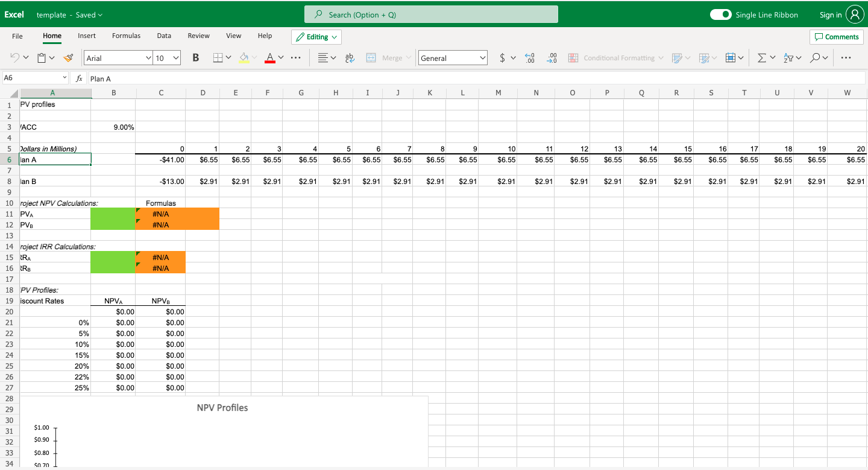This screenshot has width=868, height=470.
Task: Click the Sign in link
Action: coord(830,14)
